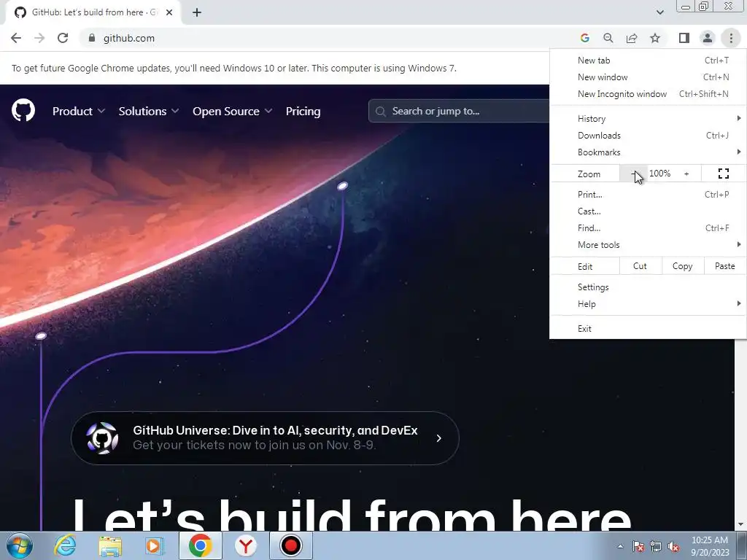Expand the Bookmarks submenu
This screenshot has width=747, height=560.
coord(648,152)
